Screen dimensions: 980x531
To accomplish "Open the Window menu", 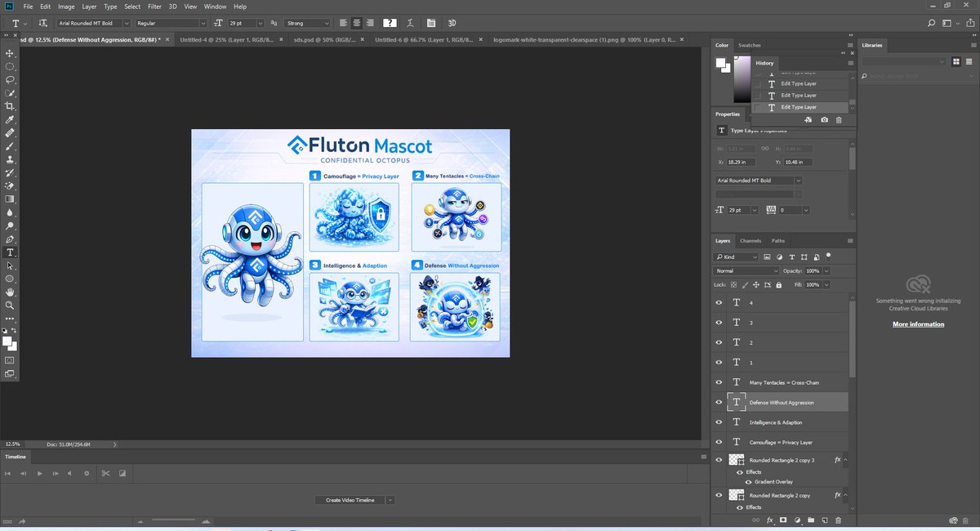I will (x=215, y=7).
